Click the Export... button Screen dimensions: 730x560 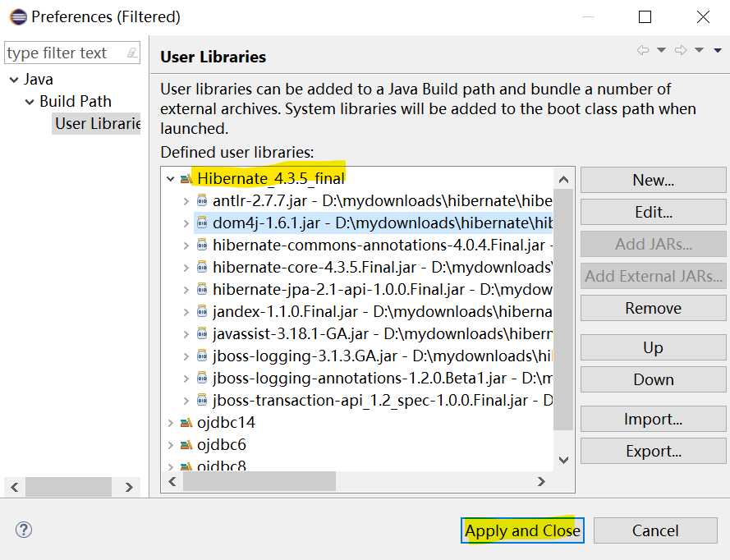653,451
